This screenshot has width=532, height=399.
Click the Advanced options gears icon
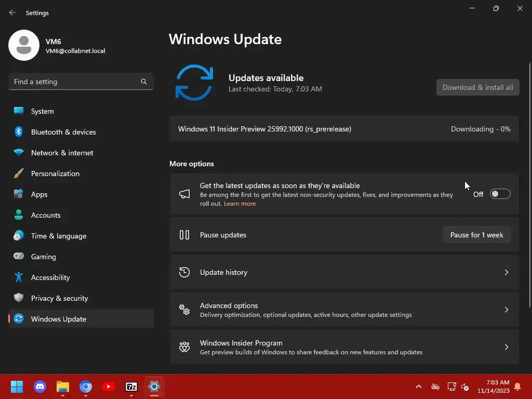184,310
